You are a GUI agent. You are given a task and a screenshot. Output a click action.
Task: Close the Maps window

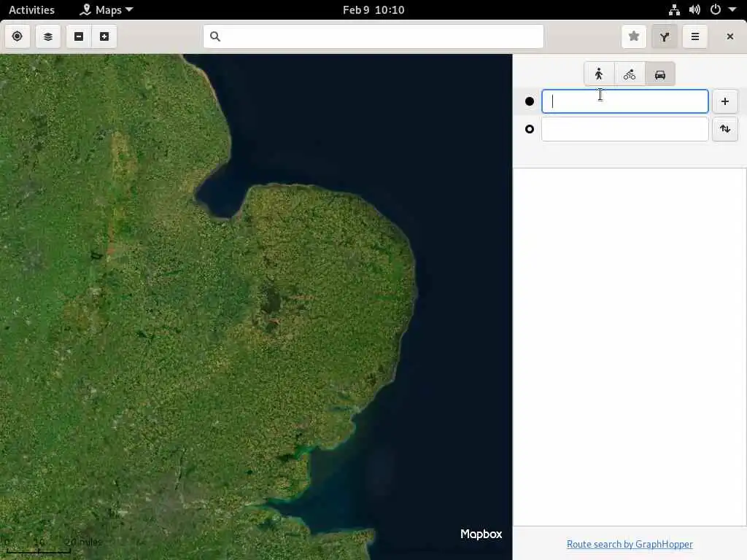729,36
